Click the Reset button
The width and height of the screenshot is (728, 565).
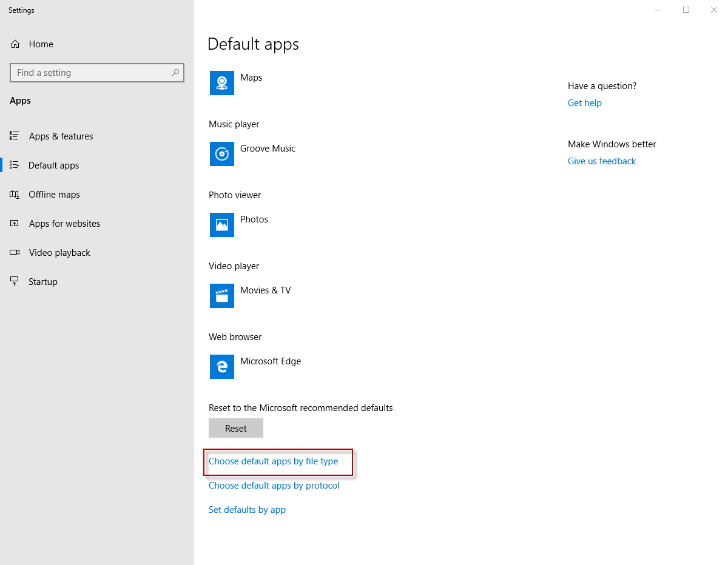236,428
